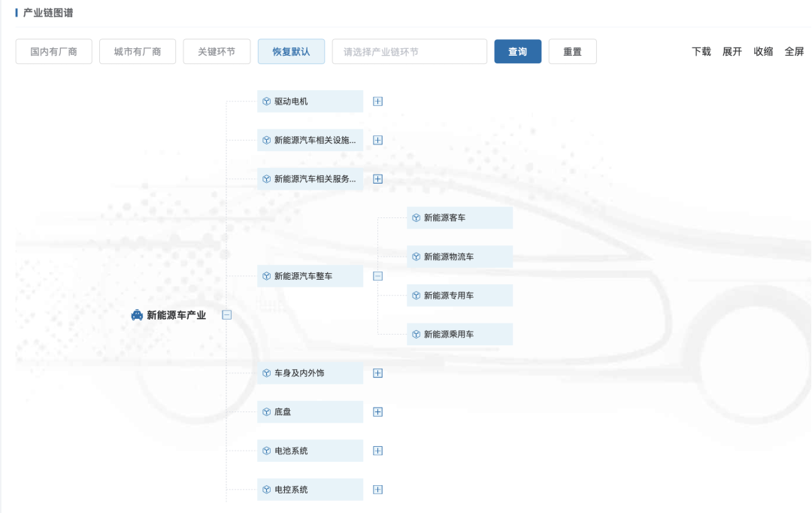812x513 pixels.
Task: Expand the 电池系统 node
Action: click(x=377, y=451)
